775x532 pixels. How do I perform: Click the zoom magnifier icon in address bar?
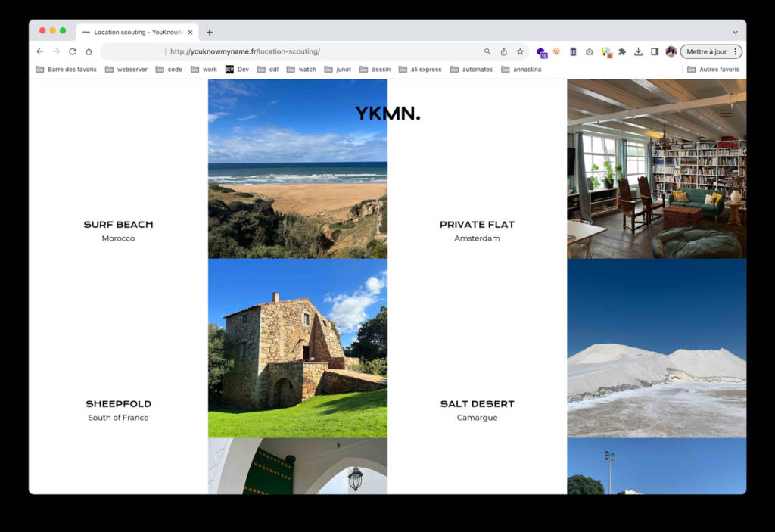coord(487,51)
